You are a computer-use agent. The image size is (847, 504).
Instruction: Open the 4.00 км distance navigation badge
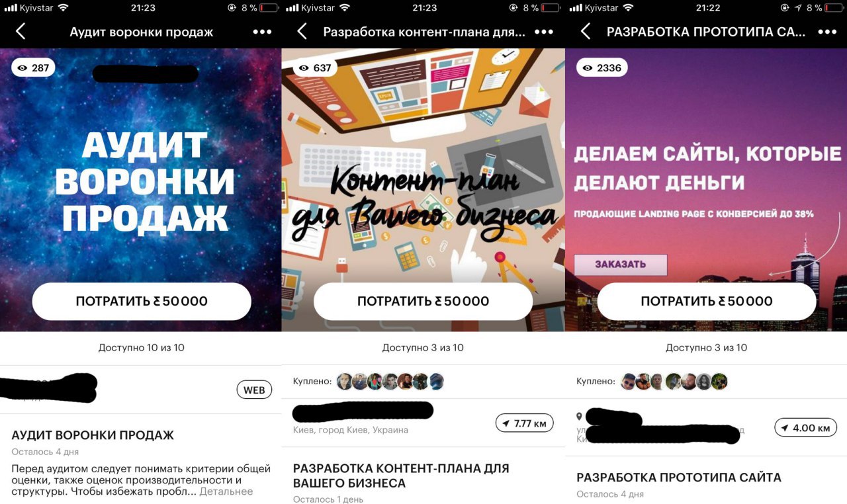pos(805,428)
